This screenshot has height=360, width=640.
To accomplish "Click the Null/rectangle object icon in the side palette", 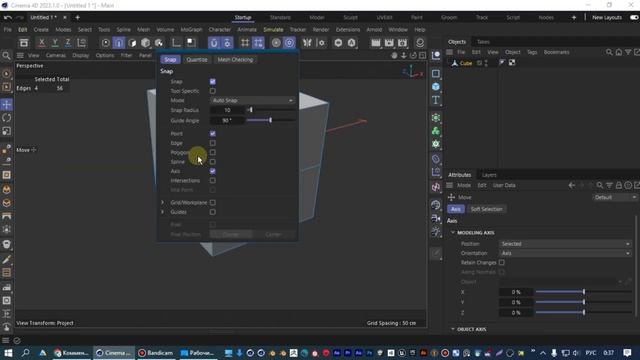I will click(436, 73).
